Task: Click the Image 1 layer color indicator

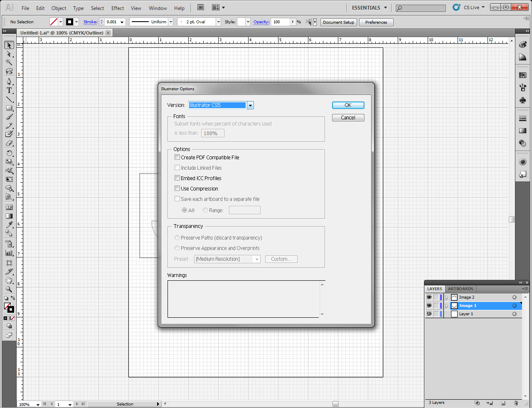Action: [x=441, y=306]
